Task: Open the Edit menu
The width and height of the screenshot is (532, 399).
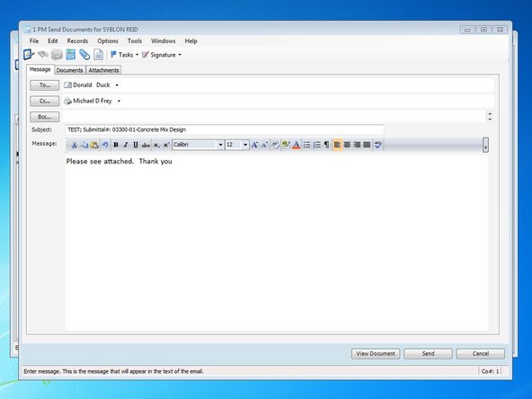Action: [53, 41]
